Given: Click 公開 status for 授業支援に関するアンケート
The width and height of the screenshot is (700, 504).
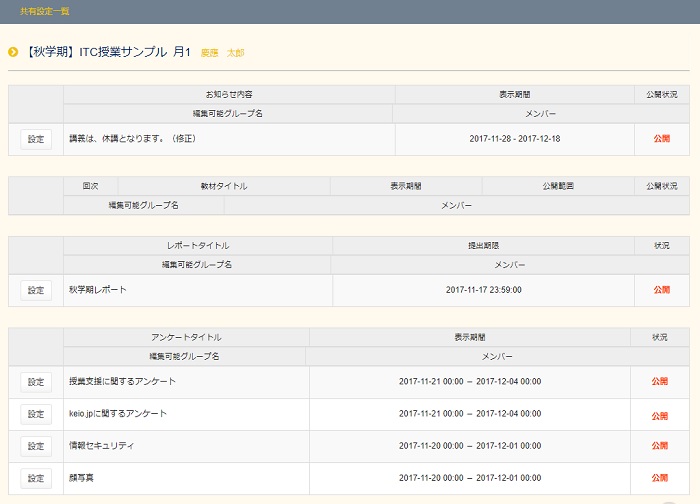Looking at the screenshot, I should tap(659, 382).
